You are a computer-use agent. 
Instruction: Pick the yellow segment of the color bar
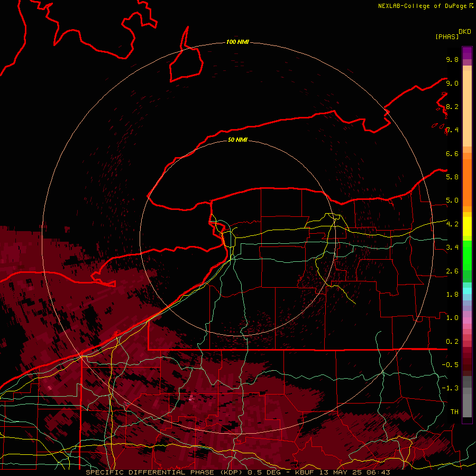click(x=467, y=226)
